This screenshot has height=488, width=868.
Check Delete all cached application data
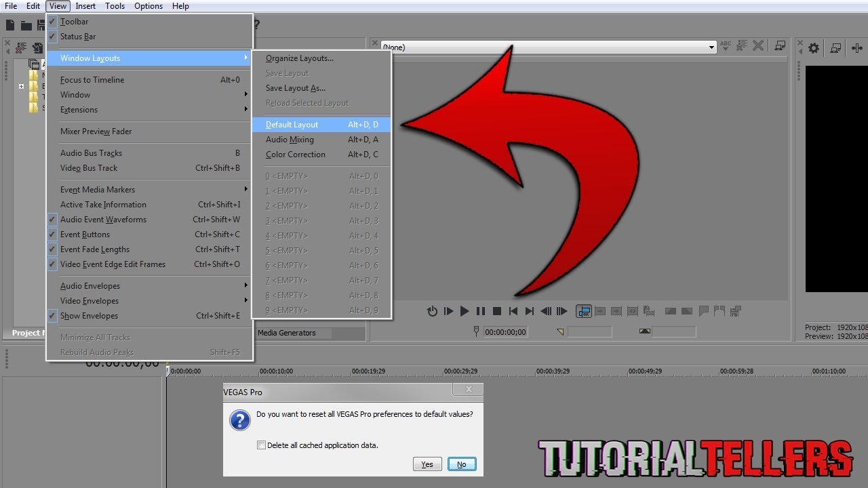point(261,445)
